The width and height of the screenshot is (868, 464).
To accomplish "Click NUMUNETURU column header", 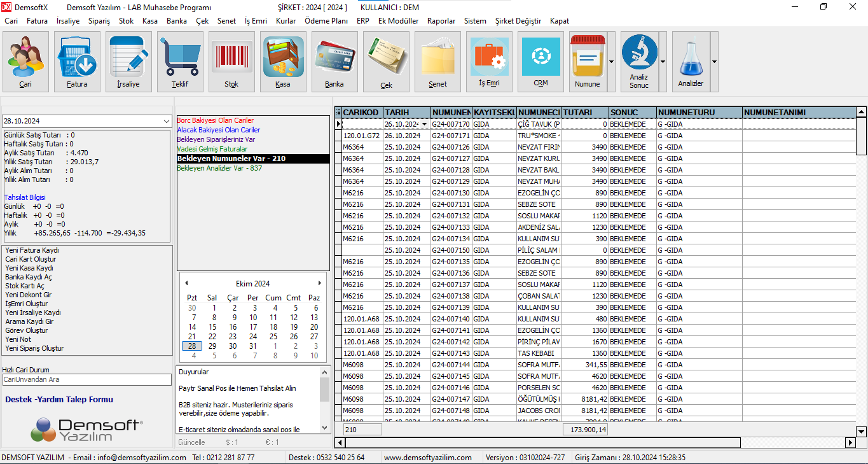I will tap(699, 113).
